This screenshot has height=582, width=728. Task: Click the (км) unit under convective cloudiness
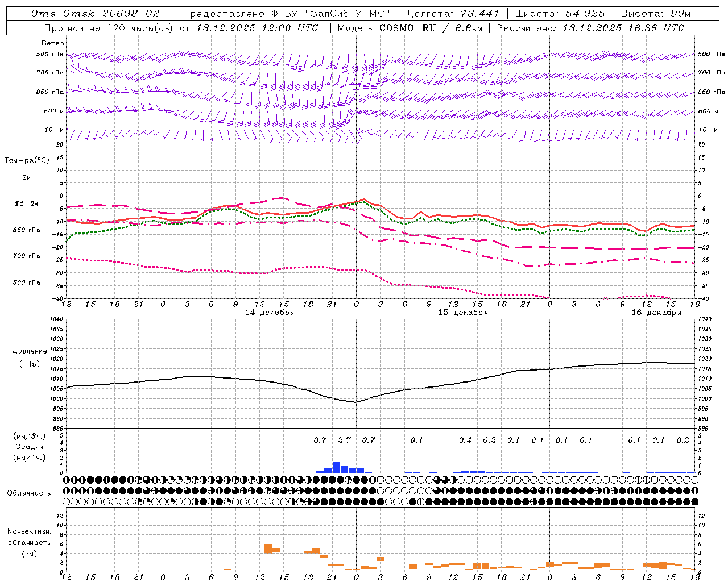point(30,553)
